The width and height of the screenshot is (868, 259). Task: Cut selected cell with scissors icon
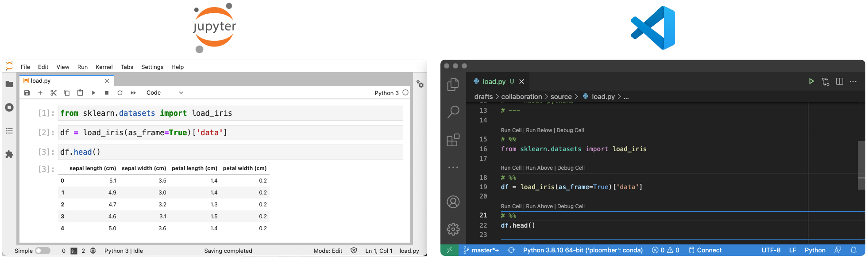coord(54,93)
